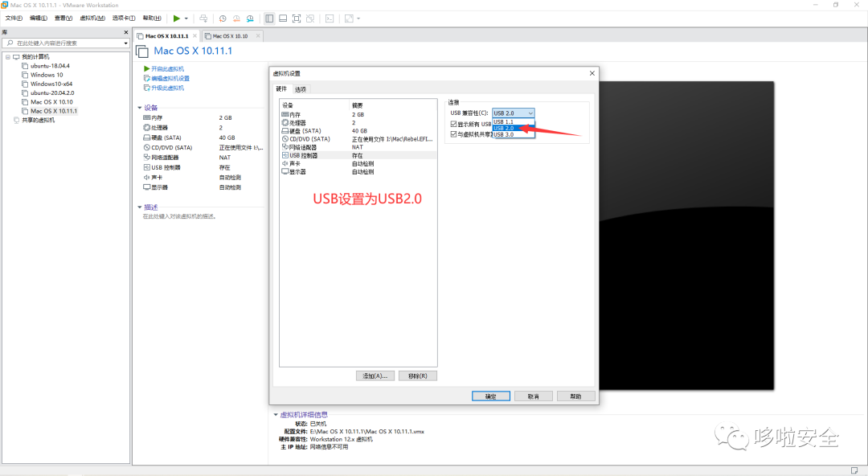Confirm settings with the 确定 button
868x476 pixels.
coord(491,396)
